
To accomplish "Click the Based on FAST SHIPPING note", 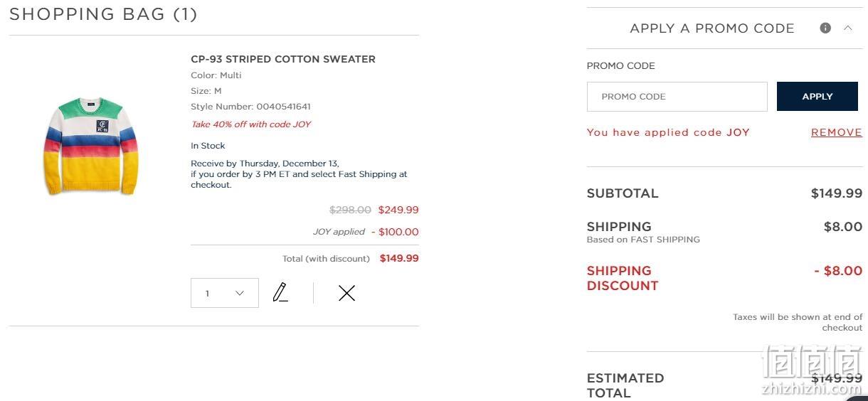I will pyautogui.click(x=643, y=240).
